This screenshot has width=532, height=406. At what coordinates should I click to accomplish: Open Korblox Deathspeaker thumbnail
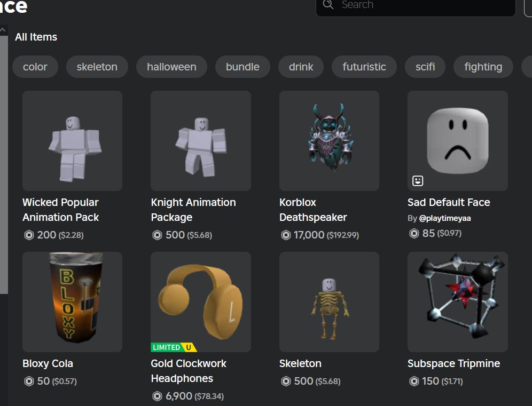(329, 141)
